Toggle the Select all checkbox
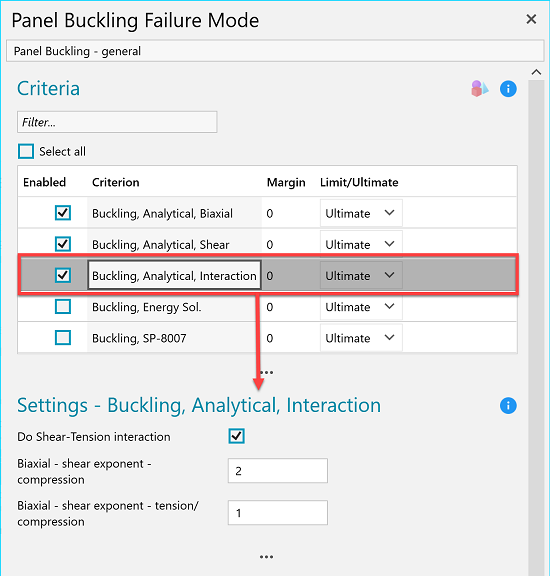Viewport: 550px width, 576px height. coord(26,151)
